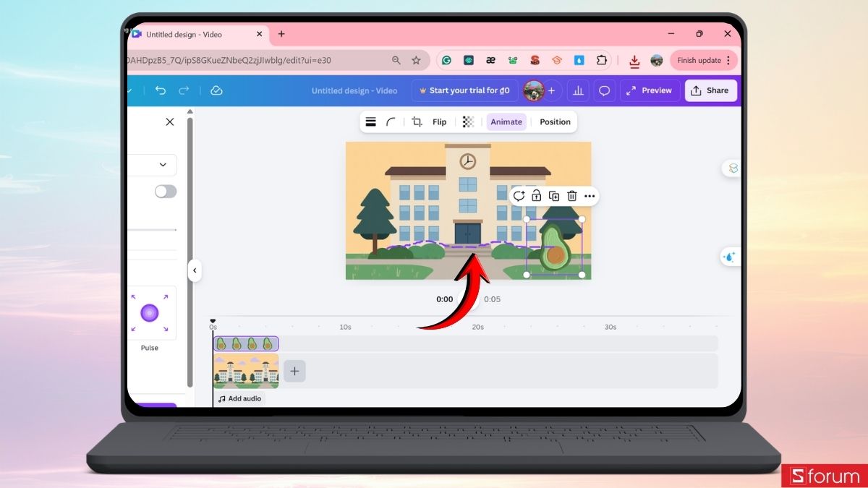The height and width of the screenshot is (488, 868).
Task: Click the ae extension icon
Action: [x=490, y=61]
